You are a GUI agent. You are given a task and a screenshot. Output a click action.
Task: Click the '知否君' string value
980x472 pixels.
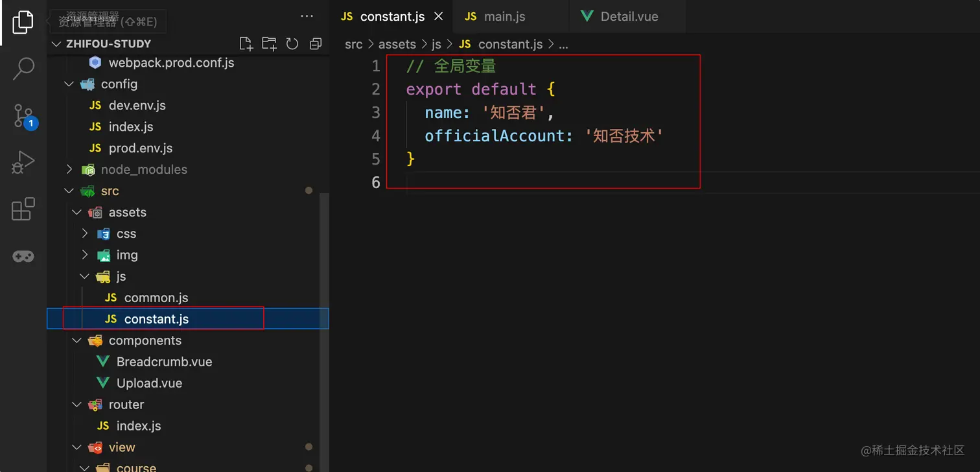pyautogui.click(x=514, y=112)
